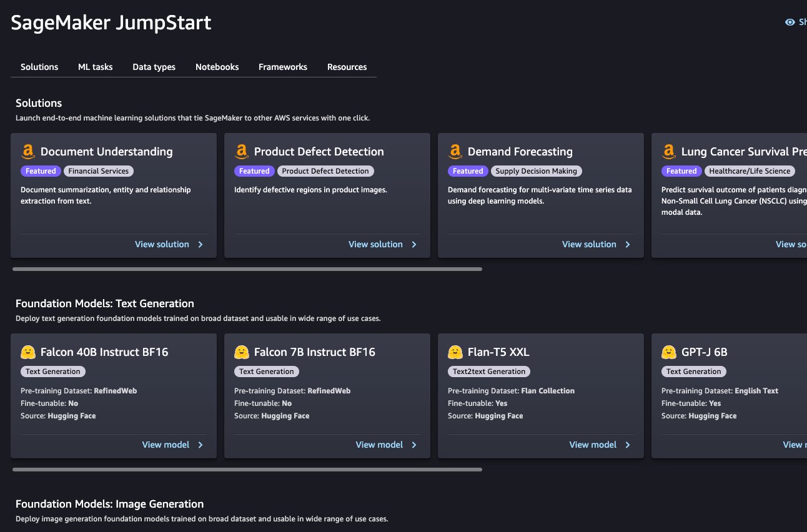Open the ML tasks tab
Screen dimensions: 807x532
[x=96, y=67]
